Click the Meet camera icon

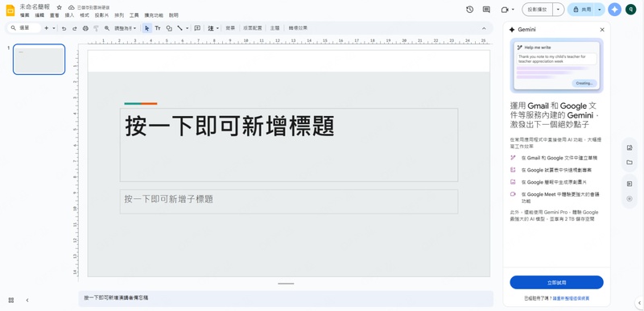point(505,10)
